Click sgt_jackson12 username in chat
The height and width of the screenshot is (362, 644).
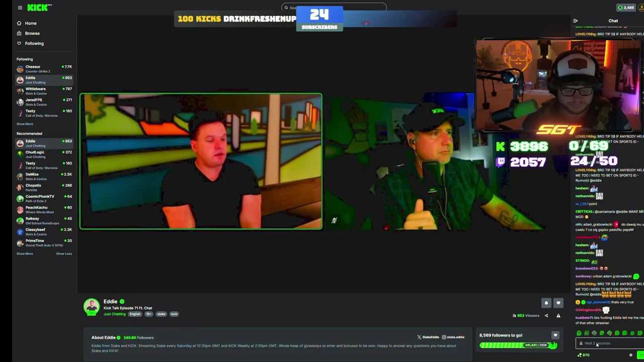pyautogui.click(x=598, y=302)
